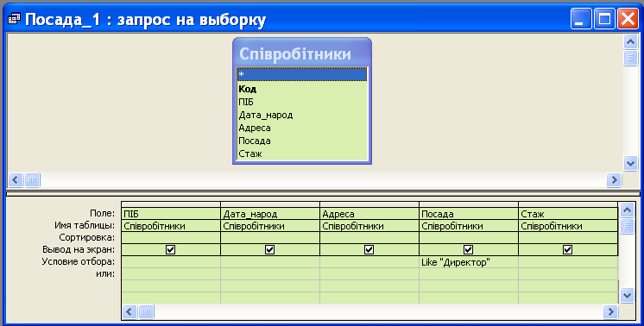Uncheck show-on-screen box for Адреса column

[x=369, y=249]
